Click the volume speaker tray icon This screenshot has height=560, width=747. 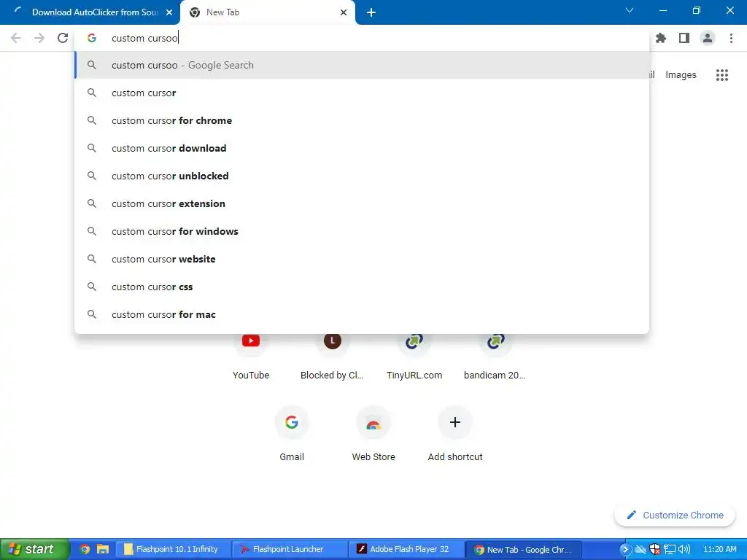click(x=684, y=549)
